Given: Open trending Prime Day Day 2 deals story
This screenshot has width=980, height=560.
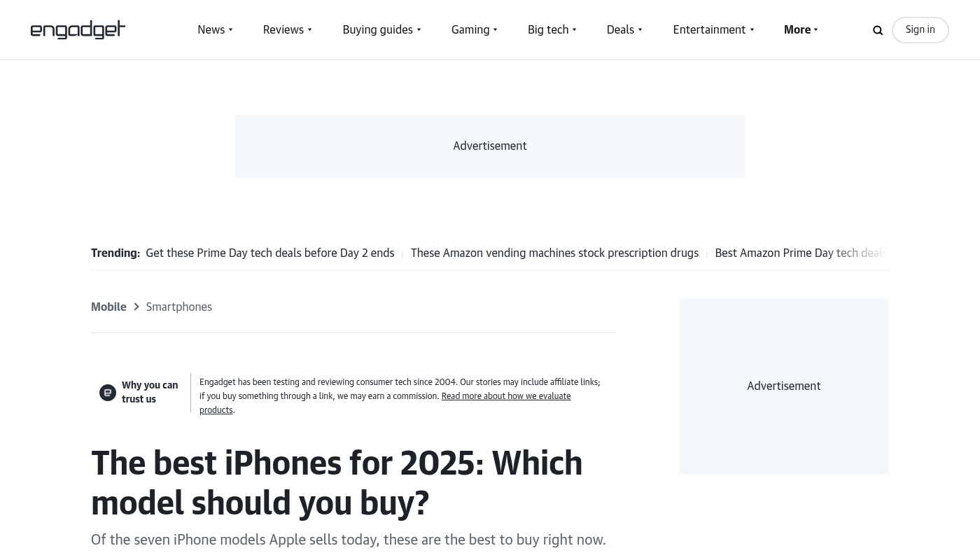Looking at the screenshot, I should coord(269,253).
